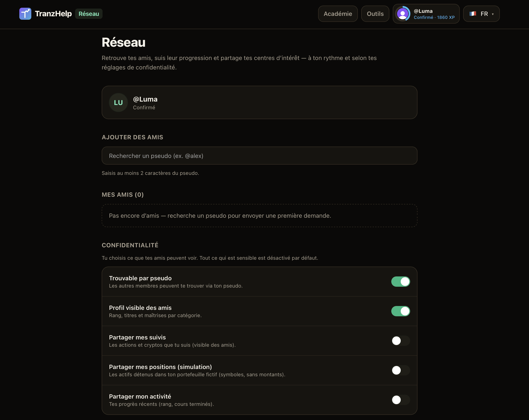Click the @Luma profile card
This screenshot has height=420, width=529.
259,102
